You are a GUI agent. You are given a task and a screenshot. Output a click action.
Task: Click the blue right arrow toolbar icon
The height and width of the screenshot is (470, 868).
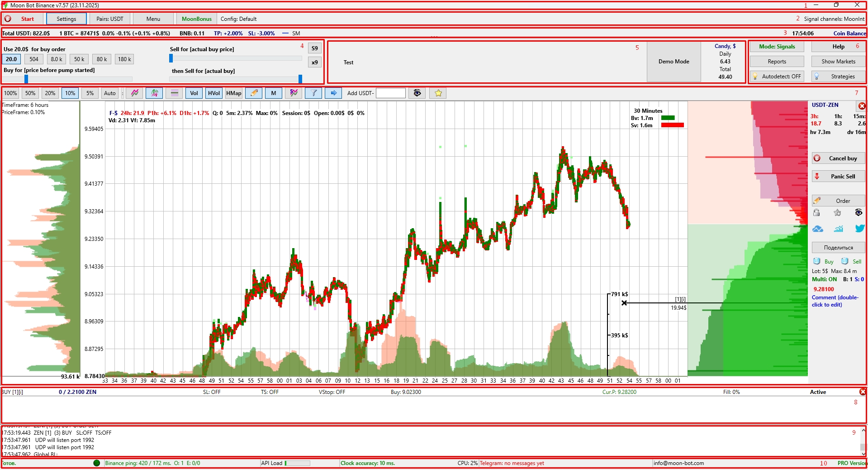point(333,93)
